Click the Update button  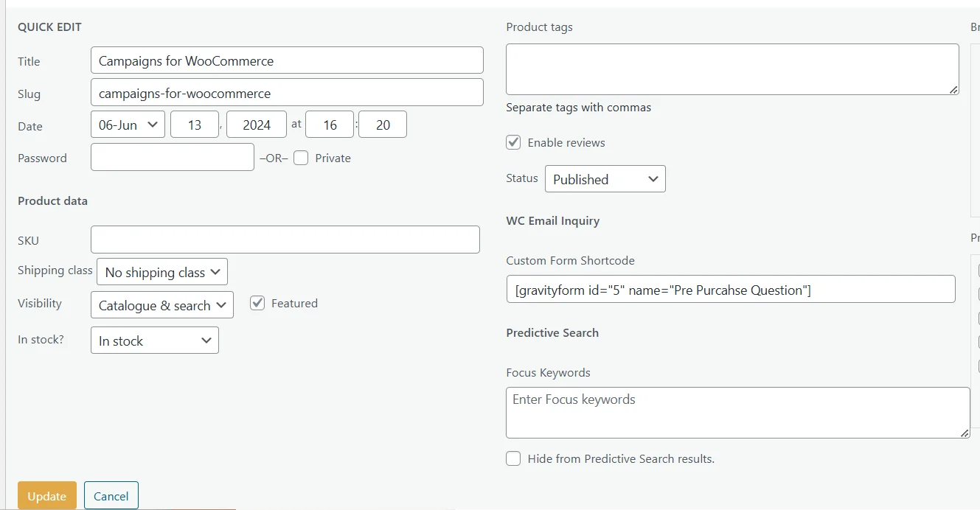click(x=47, y=496)
